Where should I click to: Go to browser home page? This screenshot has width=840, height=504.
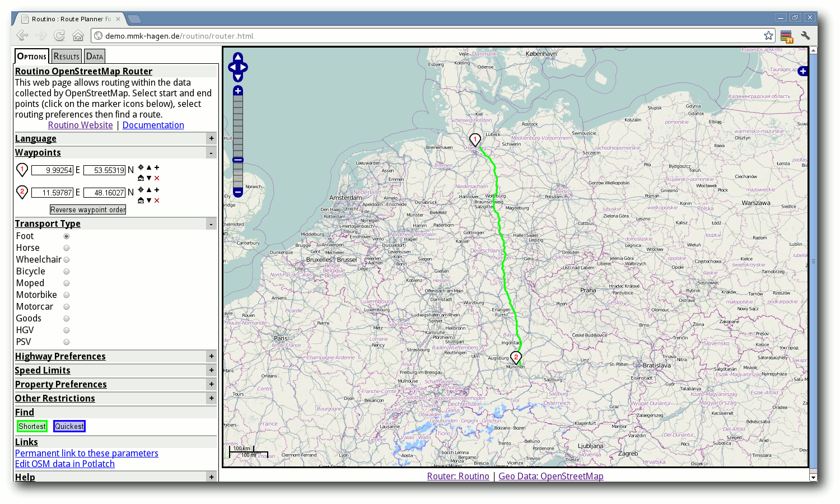pyautogui.click(x=78, y=36)
